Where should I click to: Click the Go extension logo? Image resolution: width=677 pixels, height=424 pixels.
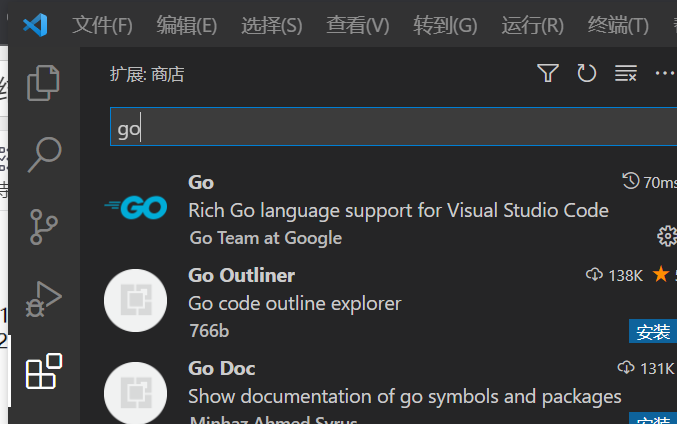click(x=136, y=208)
